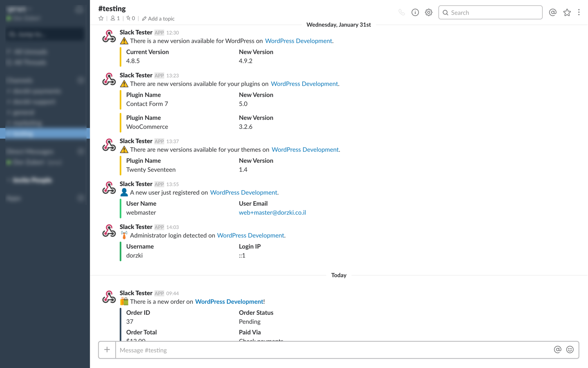
Task: Show pinned items under channel title
Action: [x=131, y=18]
